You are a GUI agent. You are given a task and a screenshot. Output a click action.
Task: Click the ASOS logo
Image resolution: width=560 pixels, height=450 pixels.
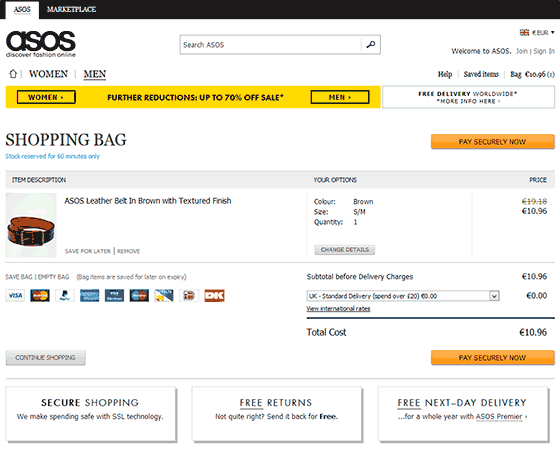click(41, 44)
